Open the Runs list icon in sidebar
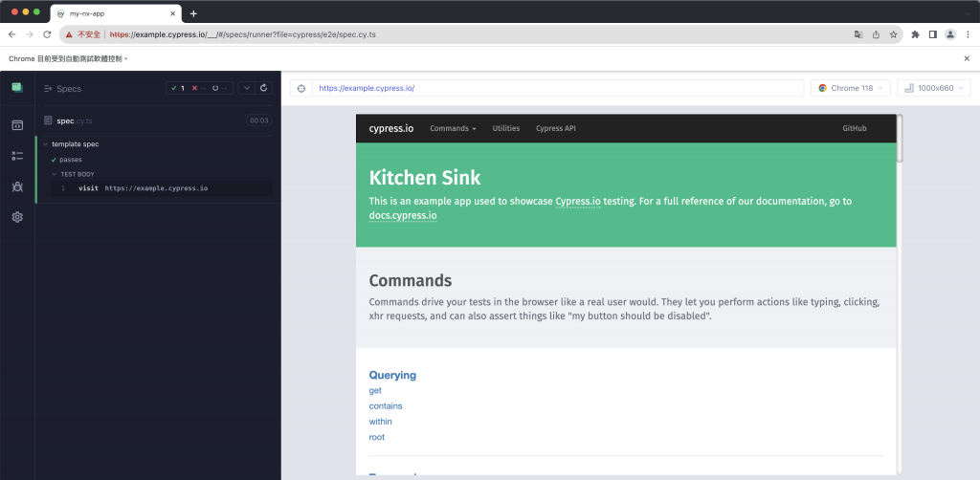Image resolution: width=980 pixels, height=480 pixels. coord(17,156)
